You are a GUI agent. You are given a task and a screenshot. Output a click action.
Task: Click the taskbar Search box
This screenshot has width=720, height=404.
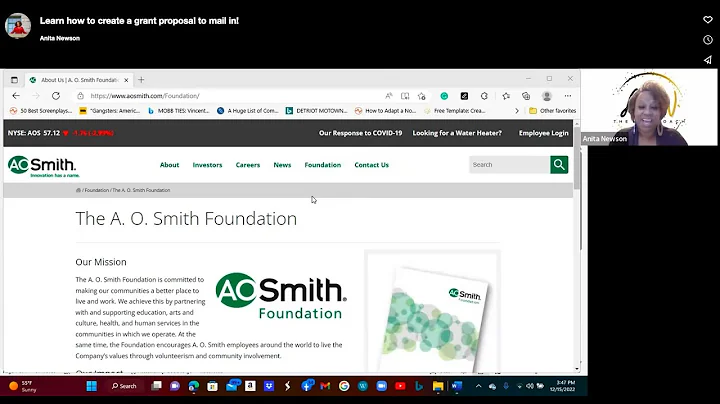click(124, 386)
